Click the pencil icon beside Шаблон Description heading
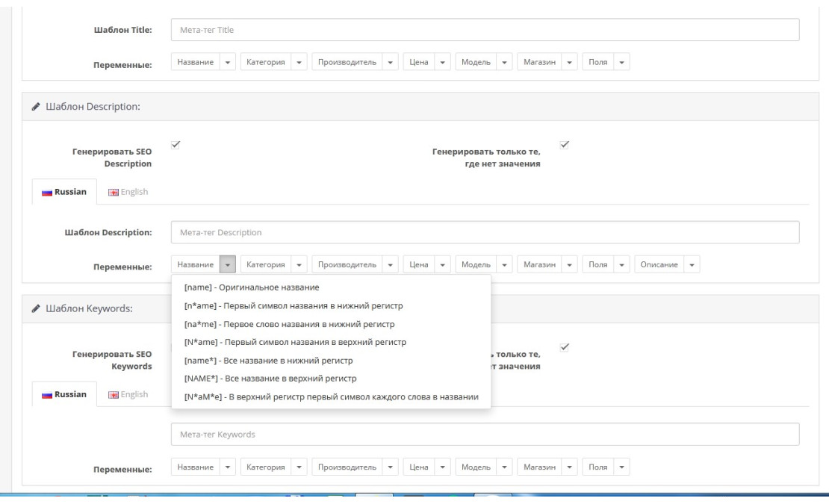The image size is (829, 504). pyautogui.click(x=34, y=105)
